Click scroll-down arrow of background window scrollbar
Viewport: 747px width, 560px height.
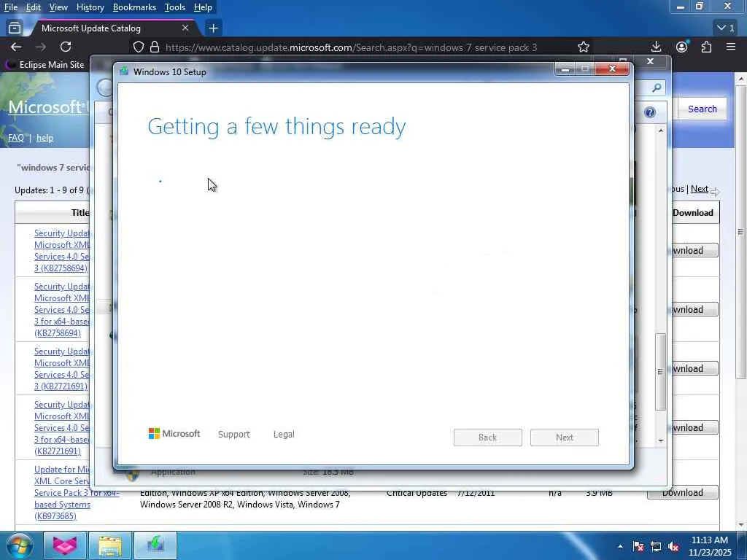[x=661, y=440]
